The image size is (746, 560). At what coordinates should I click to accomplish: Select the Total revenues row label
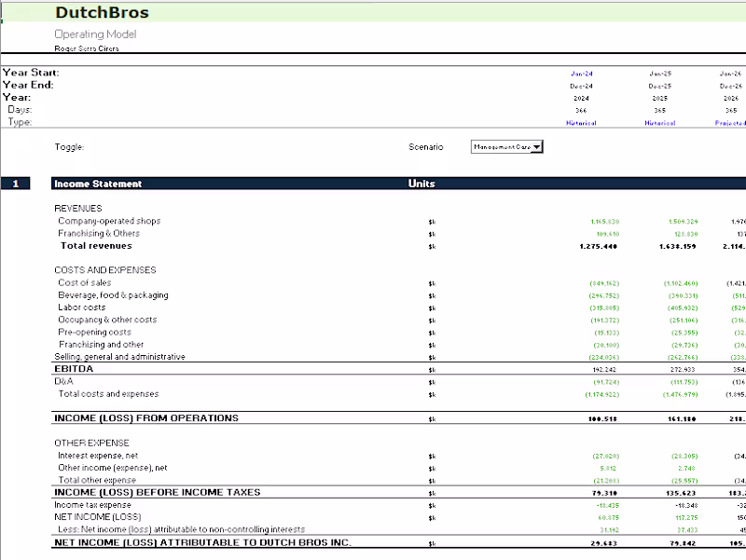click(96, 246)
